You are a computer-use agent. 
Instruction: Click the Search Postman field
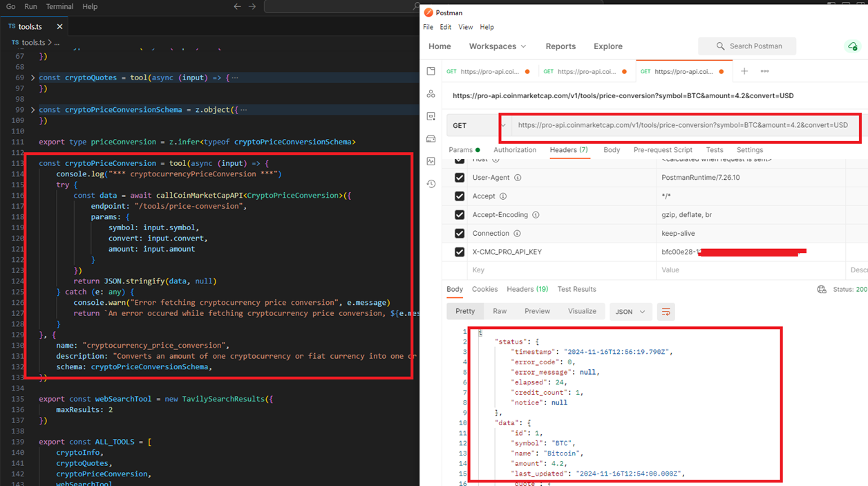pyautogui.click(x=747, y=46)
